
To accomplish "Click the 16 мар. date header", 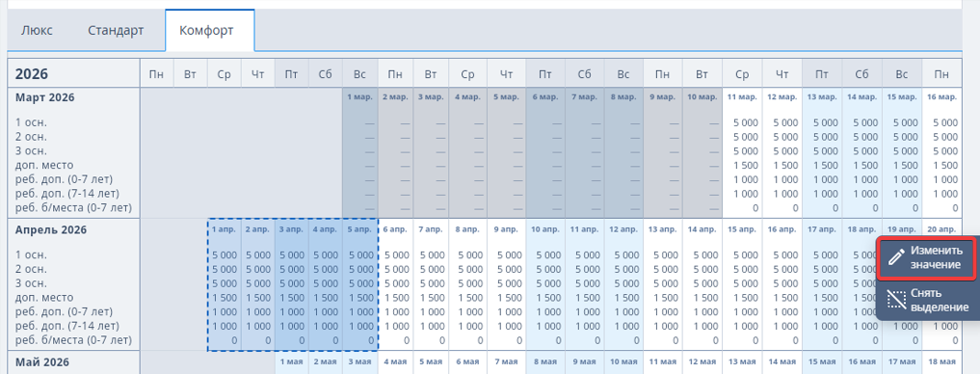I will pyautogui.click(x=941, y=97).
